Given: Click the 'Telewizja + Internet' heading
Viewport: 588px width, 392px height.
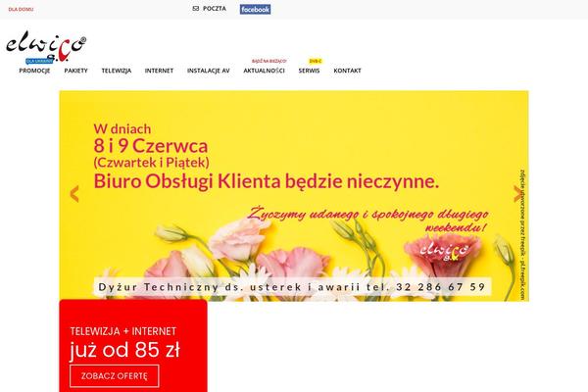Looking at the screenshot, I should point(123,331).
